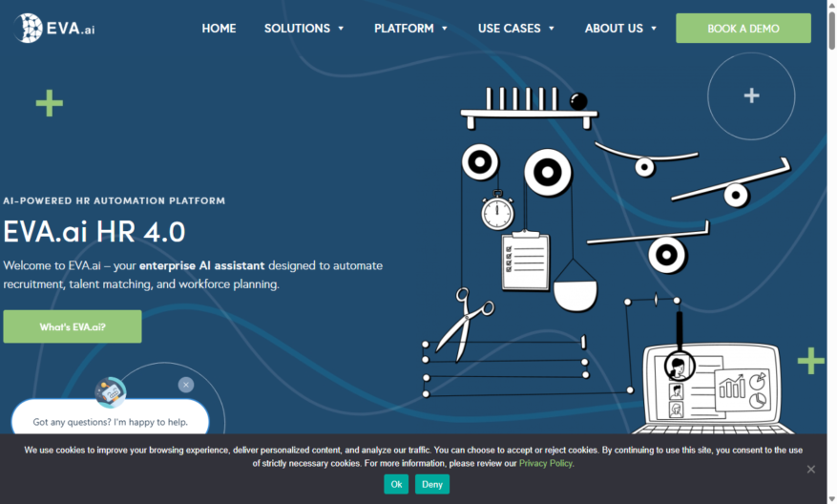Click the 'AI-POWERED HR AUTOMATION PLATFORM' tagline
This screenshot has height=504, width=837.
pyautogui.click(x=115, y=200)
